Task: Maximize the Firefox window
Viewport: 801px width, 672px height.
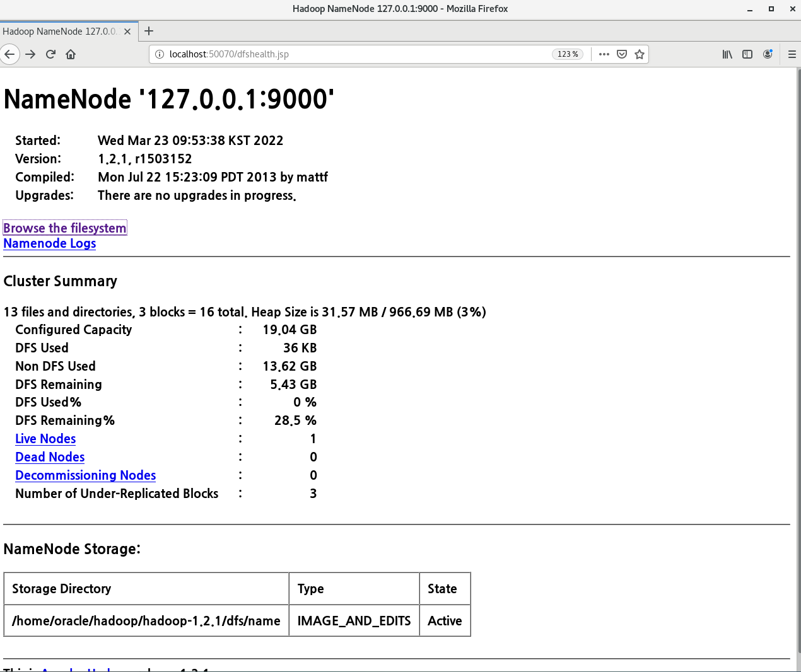Action: pyautogui.click(x=771, y=9)
